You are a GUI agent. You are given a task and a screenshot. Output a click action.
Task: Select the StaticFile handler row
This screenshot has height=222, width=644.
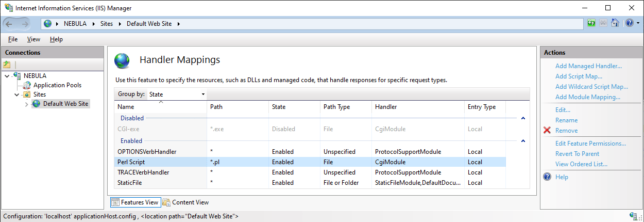point(310,183)
